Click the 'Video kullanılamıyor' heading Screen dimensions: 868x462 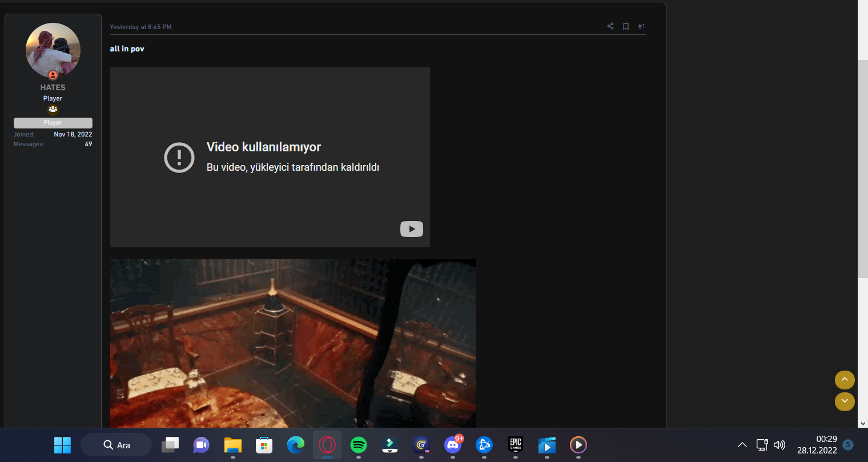(264, 147)
